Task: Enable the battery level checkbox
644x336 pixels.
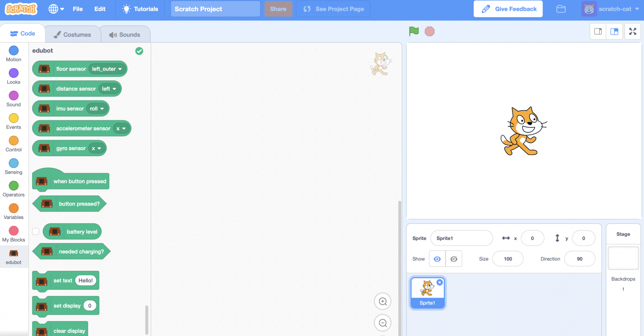Action: pos(36,231)
